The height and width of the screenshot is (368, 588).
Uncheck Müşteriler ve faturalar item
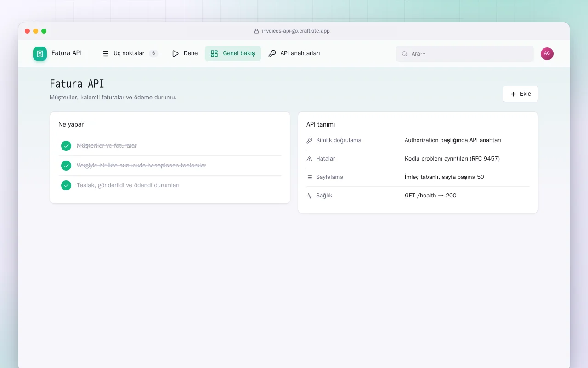click(66, 146)
